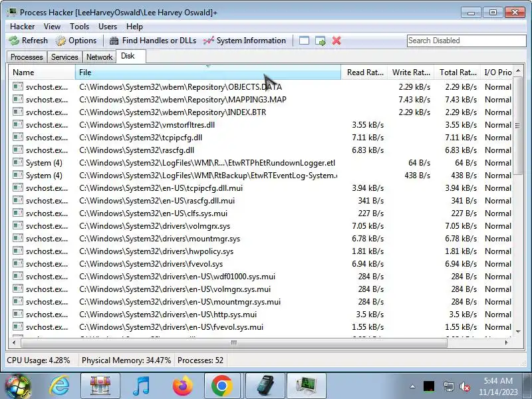Open Google Chrome from the taskbar
Screen dimensions: 532x399
tap(222, 386)
